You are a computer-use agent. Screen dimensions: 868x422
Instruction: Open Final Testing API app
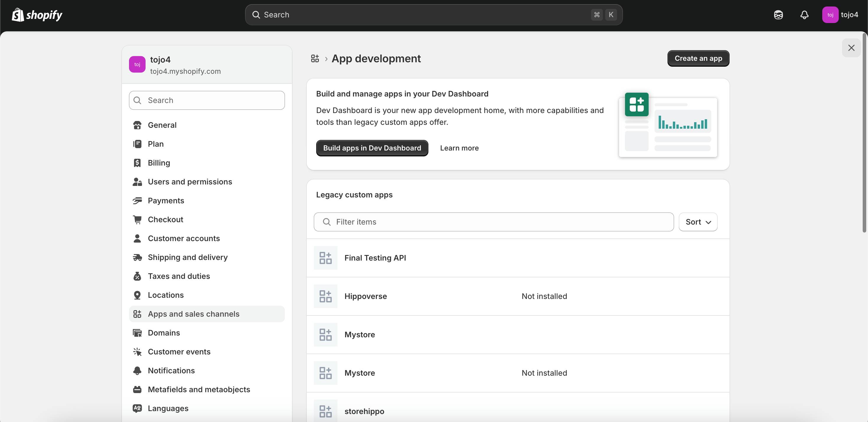click(x=375, y=258)
